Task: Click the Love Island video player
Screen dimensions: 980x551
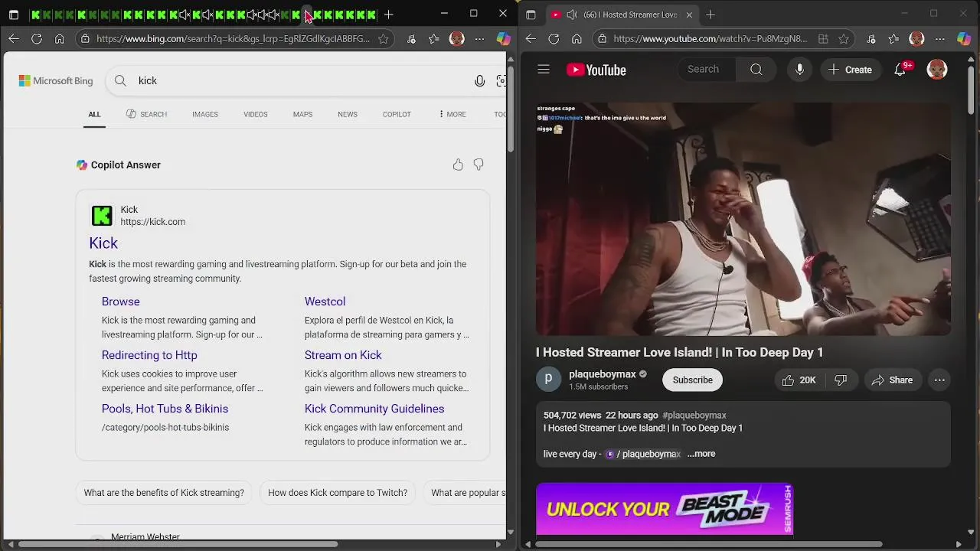Action: tap(743, 219)
